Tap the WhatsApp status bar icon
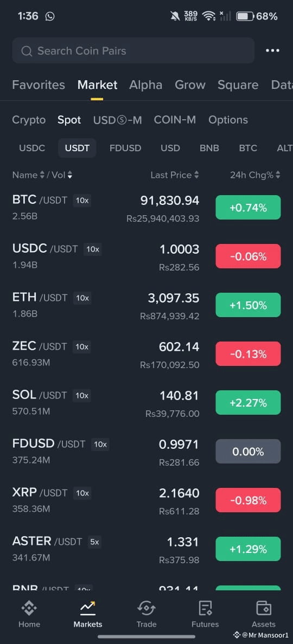This screenshot has width=293, height=644. click(50, 16)
